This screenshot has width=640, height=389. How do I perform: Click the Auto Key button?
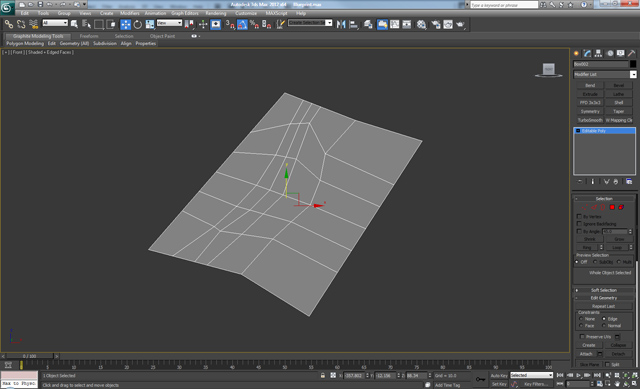[499, 376]
